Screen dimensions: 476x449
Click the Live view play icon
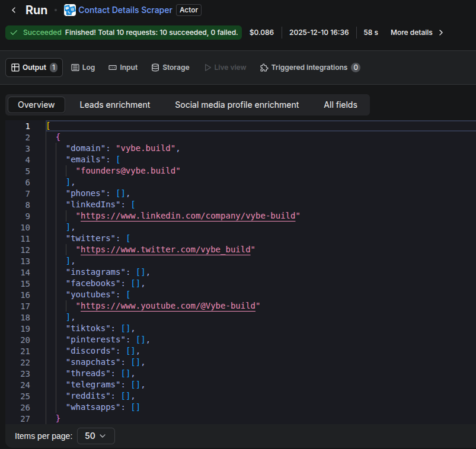pyautogui.click(x=207, y=68)
